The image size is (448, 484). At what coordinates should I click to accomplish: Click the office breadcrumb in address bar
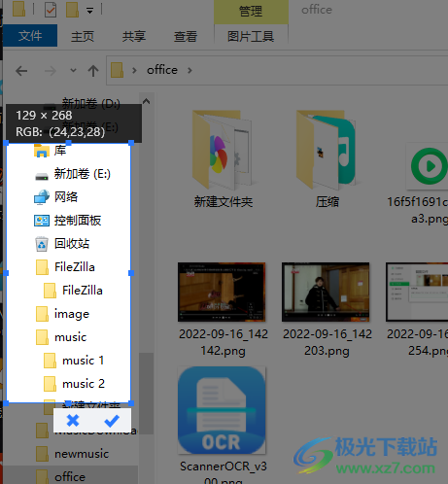[x=162, y=70]
